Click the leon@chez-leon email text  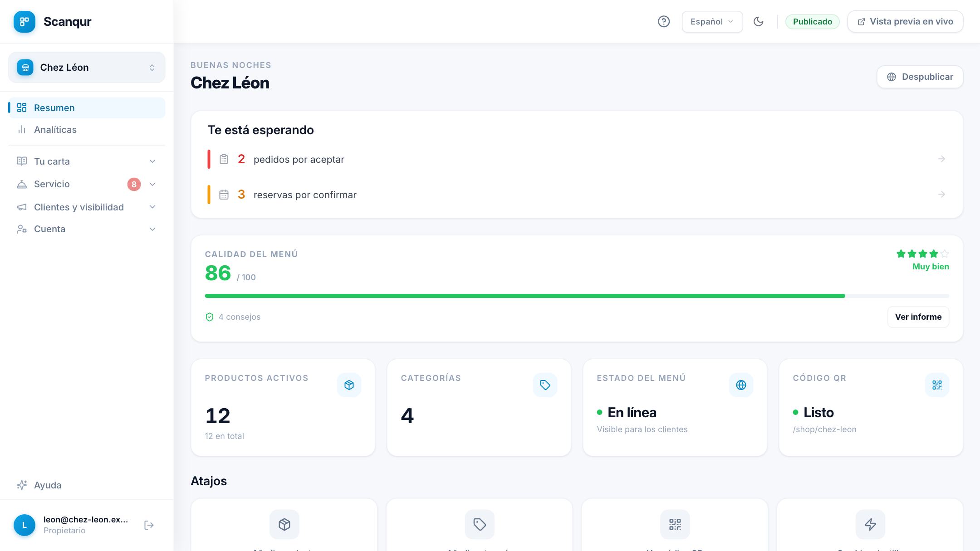click(x=86, y=519)
